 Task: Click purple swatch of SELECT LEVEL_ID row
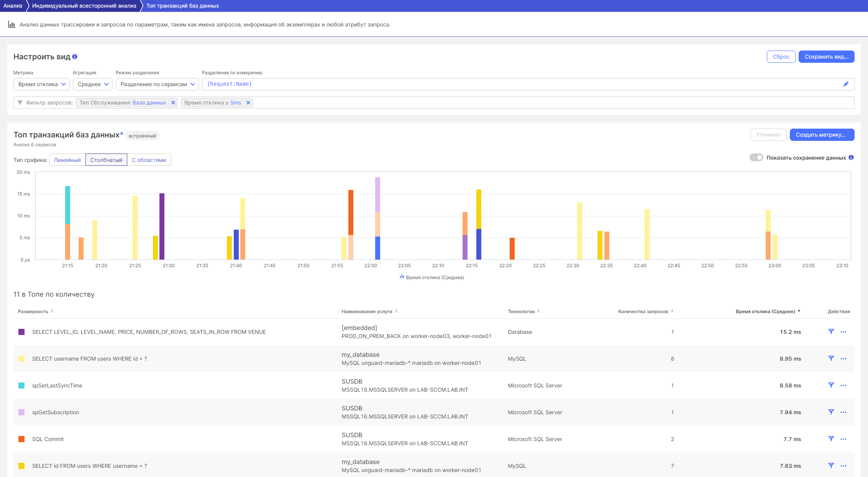(21, 332)
